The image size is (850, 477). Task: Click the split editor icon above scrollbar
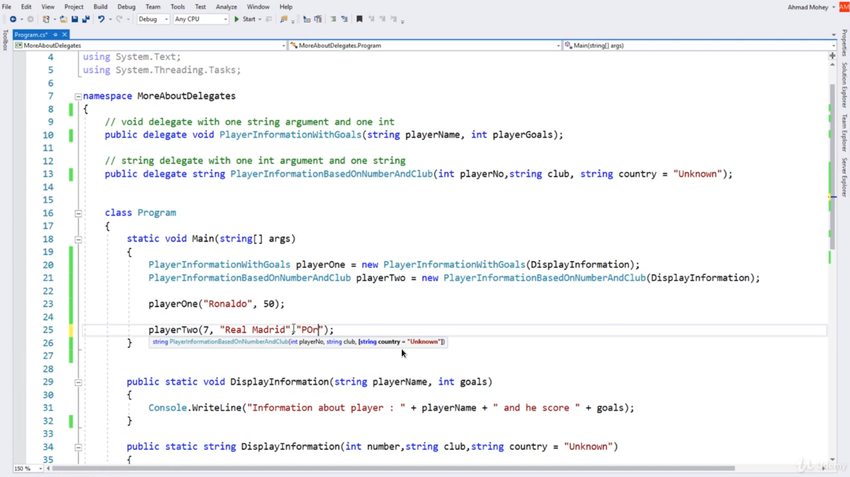point(833,56)
